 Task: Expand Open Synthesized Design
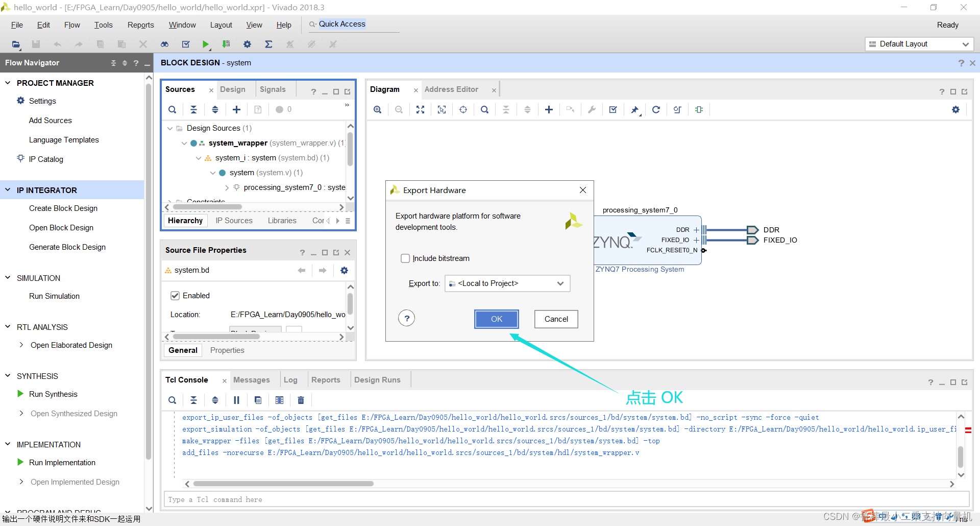tap(21, 413)
